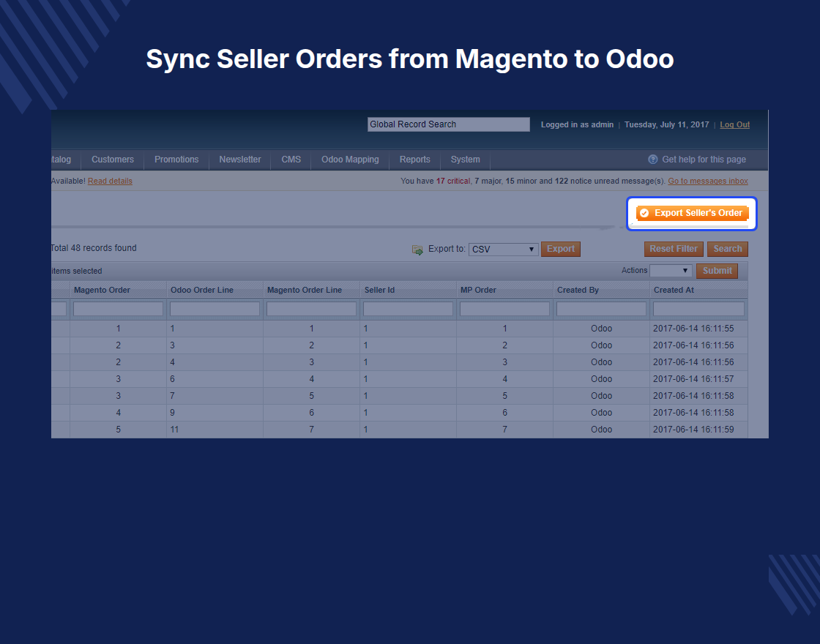
Task: Click the Created By filter field
Action: click(x=601, y=309)
